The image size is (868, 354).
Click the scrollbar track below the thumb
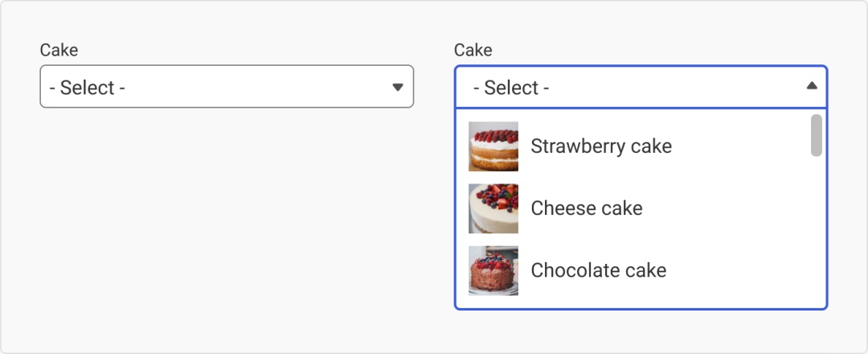pos(817,233)
